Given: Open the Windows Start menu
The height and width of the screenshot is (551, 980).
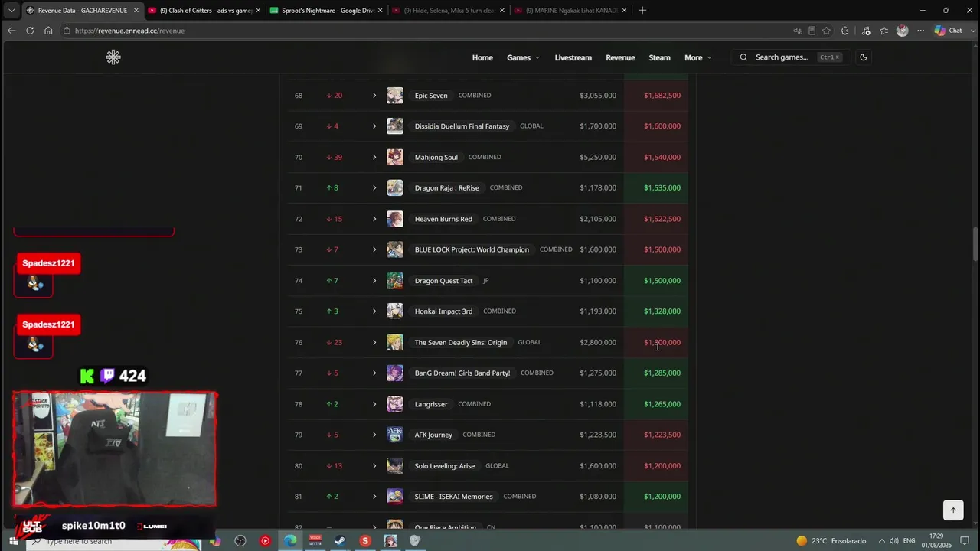Looking at the screenshot, I should tap(13, 541).
